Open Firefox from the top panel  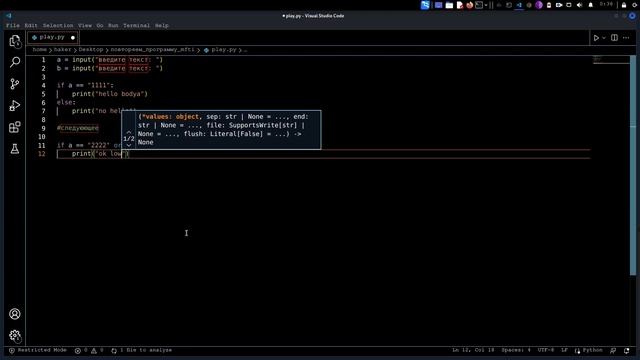(470, 5)
